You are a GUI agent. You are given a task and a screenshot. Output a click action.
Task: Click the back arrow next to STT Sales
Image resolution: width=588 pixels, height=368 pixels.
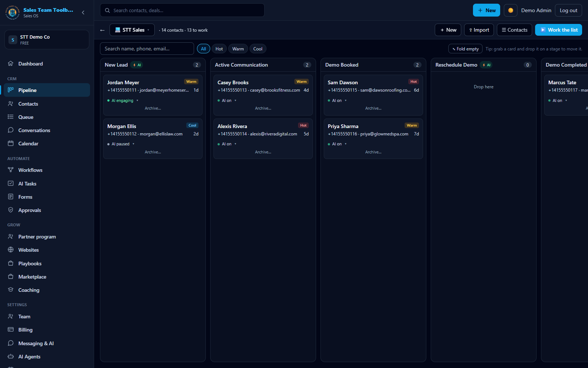[x=103, y=30]
